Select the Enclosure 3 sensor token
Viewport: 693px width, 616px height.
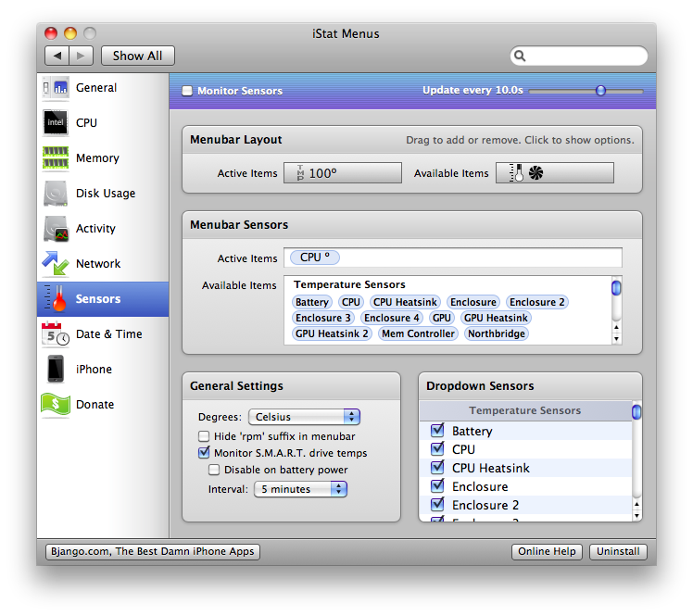[x=323, y=318]
